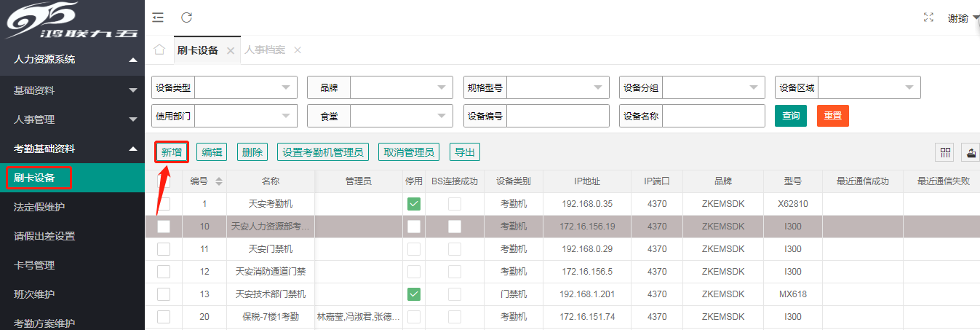Sort table by 编号 column arrows

(x=219, y=181)
